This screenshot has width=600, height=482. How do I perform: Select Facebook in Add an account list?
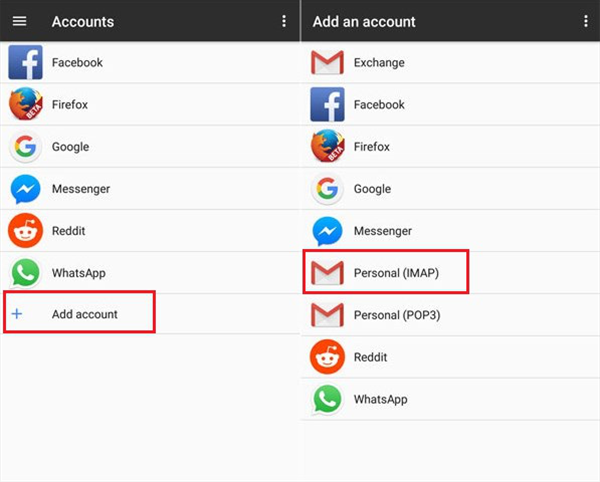click(x=379, y=105)
